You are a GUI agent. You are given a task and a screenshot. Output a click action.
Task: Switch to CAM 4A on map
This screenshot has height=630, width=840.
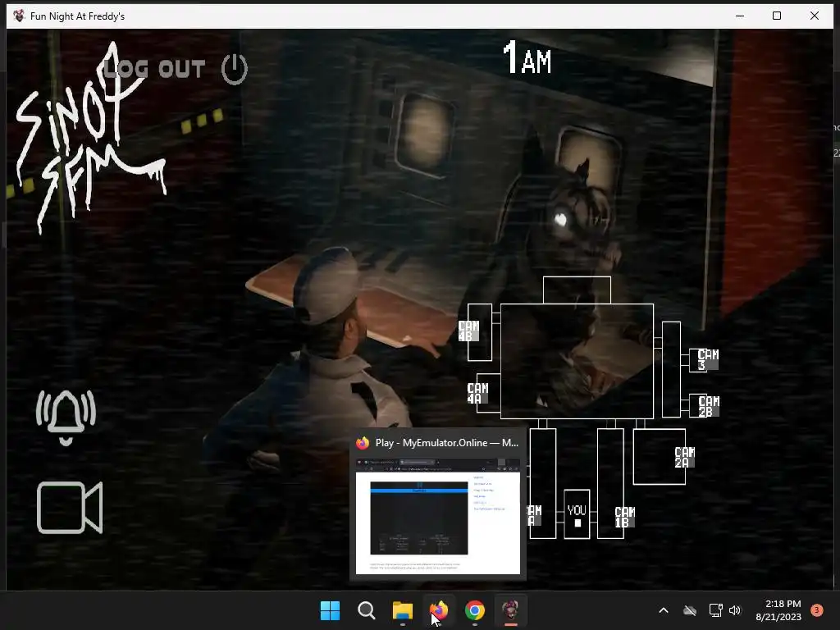coord(477,393)
